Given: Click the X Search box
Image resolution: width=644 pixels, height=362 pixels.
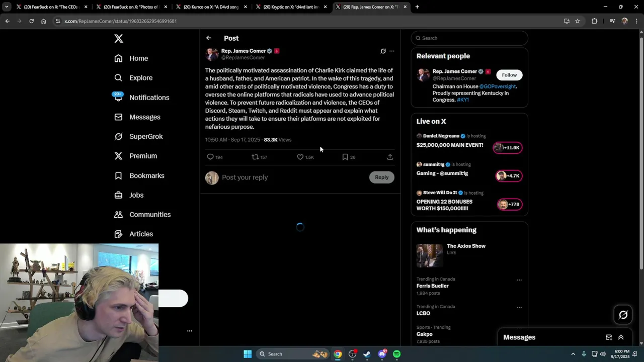Looking at the screenshot, I should point(469,38).
